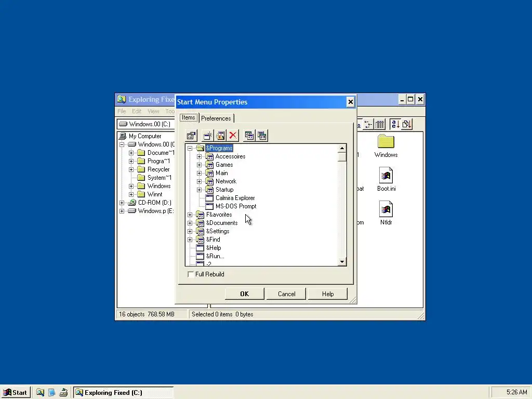Screen dimensions: 532x399
Task: Select the Main label in the menu tree
Action: coord(221,173)
